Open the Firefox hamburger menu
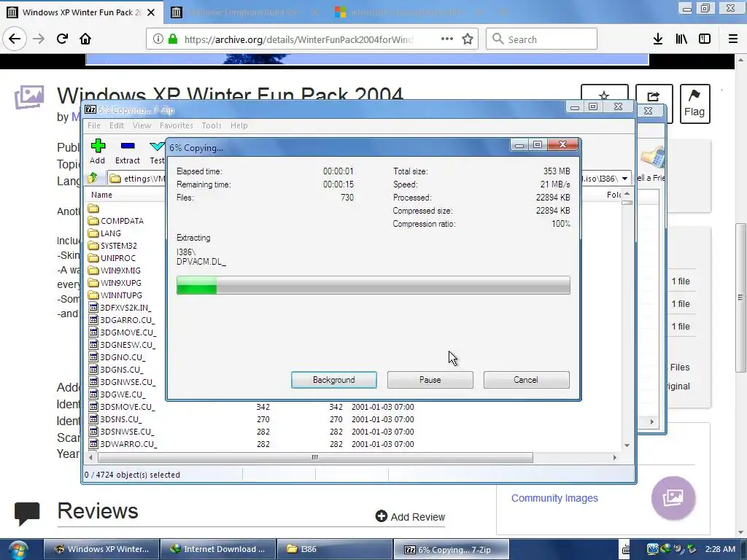Screen dimensions: 747x560 click(733, 39)
